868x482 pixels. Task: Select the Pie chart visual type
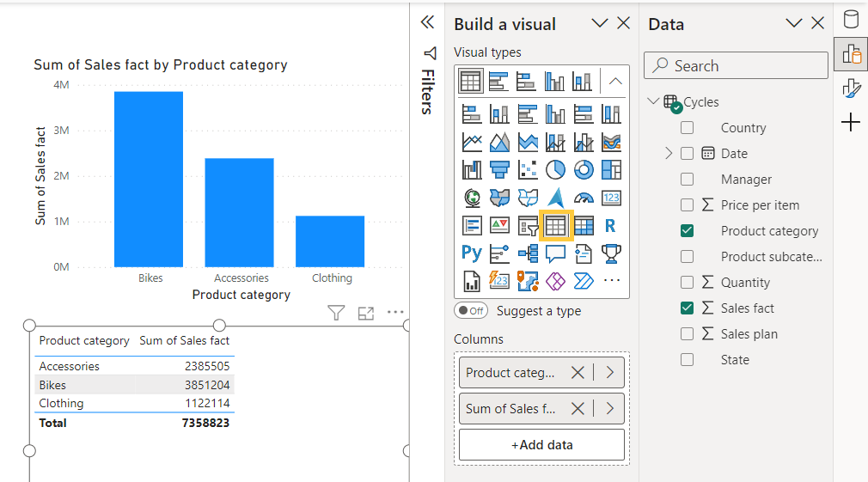[555, 169]
